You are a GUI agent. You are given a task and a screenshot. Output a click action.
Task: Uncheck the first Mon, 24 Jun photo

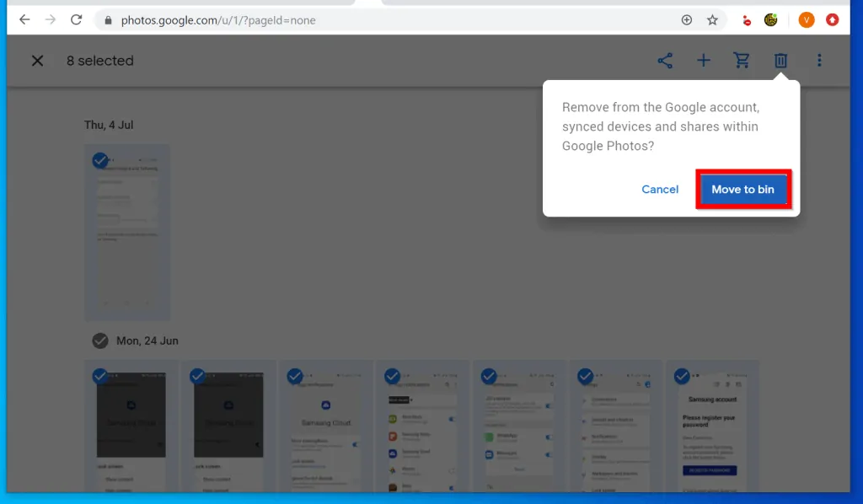point(100,376)
